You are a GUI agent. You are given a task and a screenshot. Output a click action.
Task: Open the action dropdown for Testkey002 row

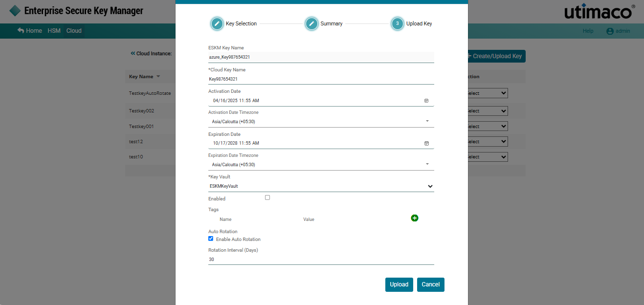[488, 111]
